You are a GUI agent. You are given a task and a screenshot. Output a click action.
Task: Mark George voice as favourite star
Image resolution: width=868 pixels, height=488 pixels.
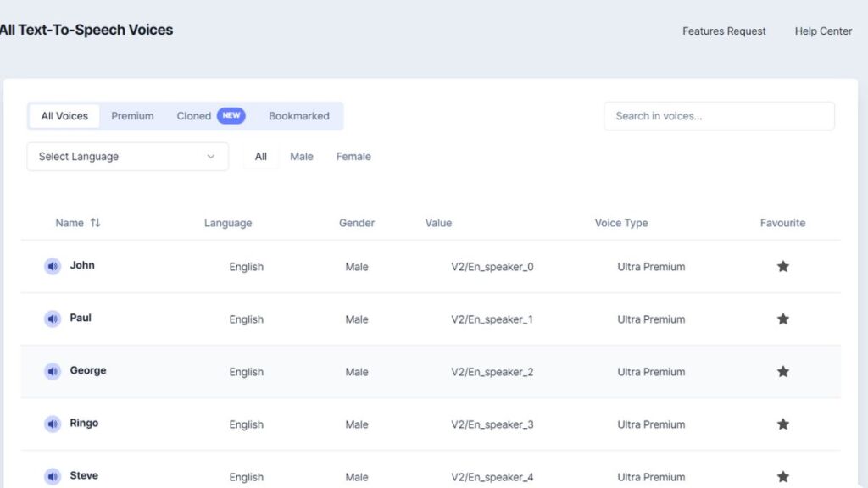tap(782, 372)
